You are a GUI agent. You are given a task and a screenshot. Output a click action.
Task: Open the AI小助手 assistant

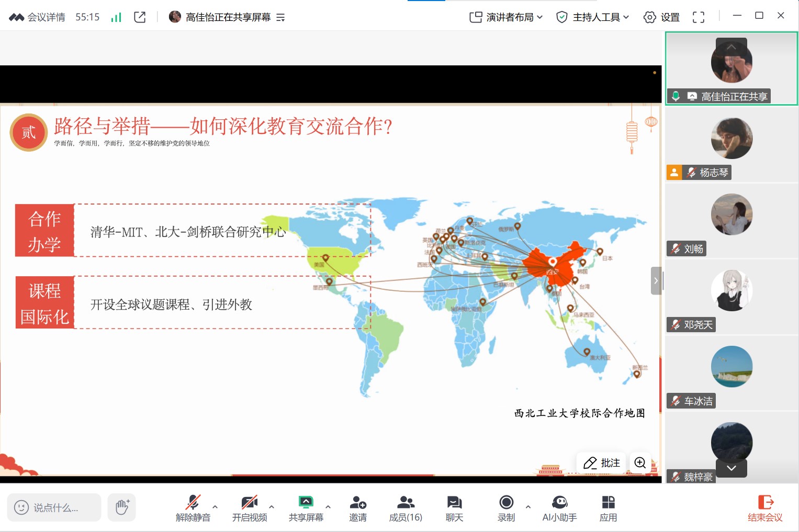559,507
